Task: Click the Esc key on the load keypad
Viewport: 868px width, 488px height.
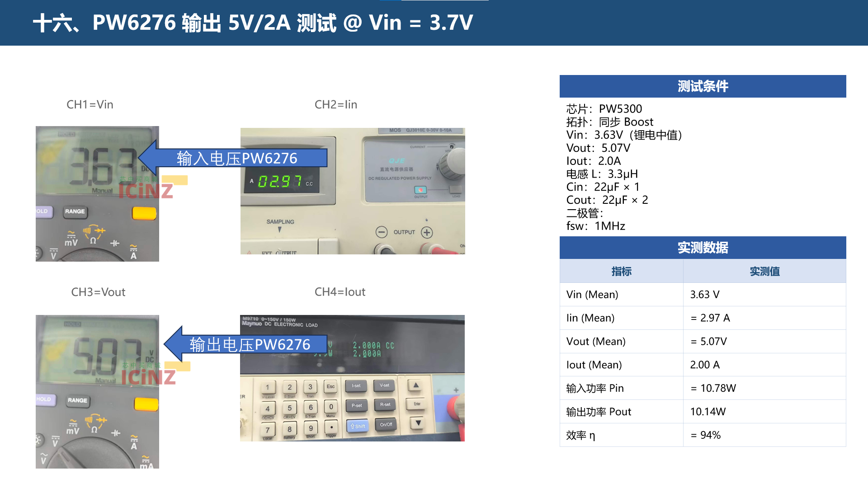Action: tap(331, 387)
